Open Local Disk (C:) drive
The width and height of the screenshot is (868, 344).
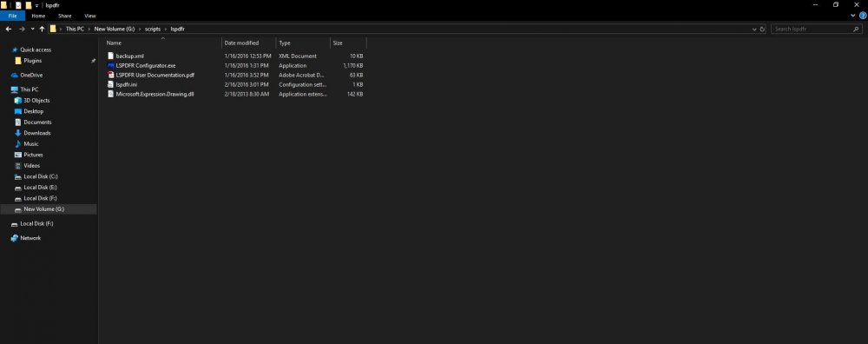pos(41,176)
